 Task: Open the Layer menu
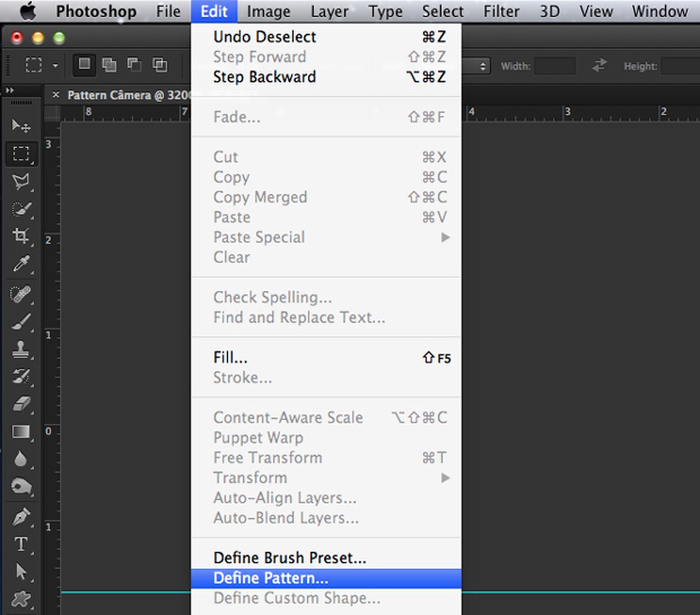(329, 11)
